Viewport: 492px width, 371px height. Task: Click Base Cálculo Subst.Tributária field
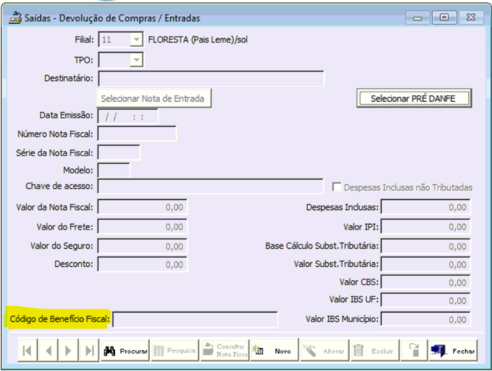[426, 246]
